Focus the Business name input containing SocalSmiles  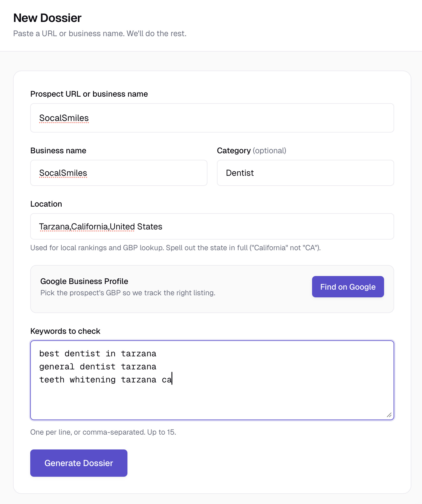tap(119, 173)
